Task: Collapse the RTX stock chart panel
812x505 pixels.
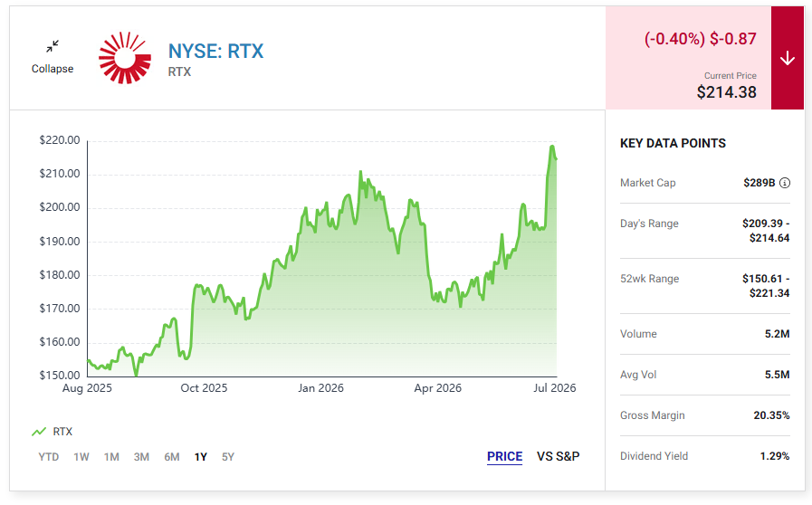Action: [53, 58]
